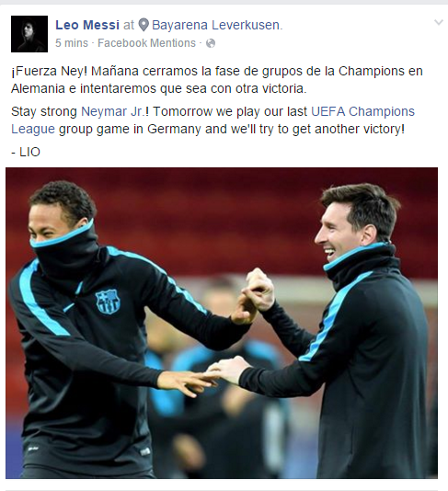Click the LIO signature line

(x=26, y=153)
